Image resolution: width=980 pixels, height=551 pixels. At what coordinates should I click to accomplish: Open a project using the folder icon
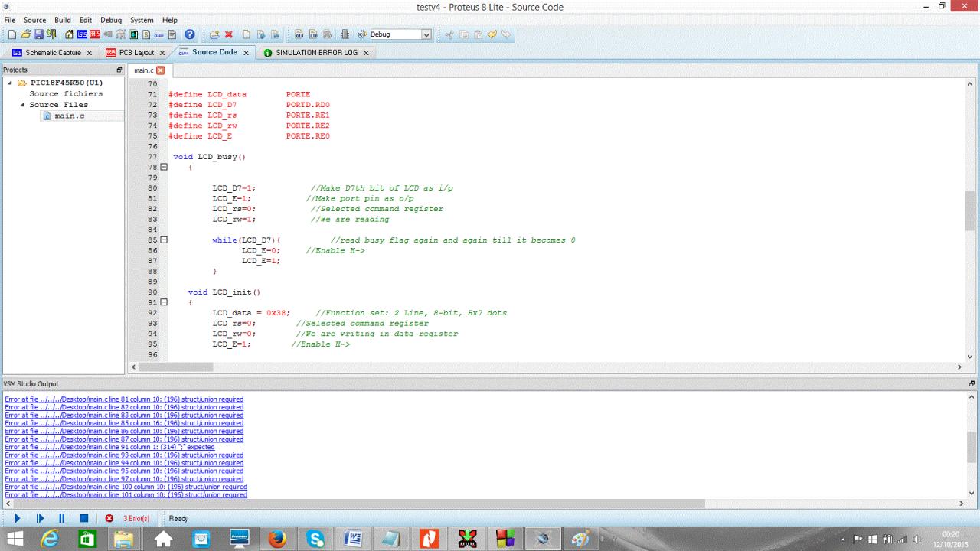point(25,34)
